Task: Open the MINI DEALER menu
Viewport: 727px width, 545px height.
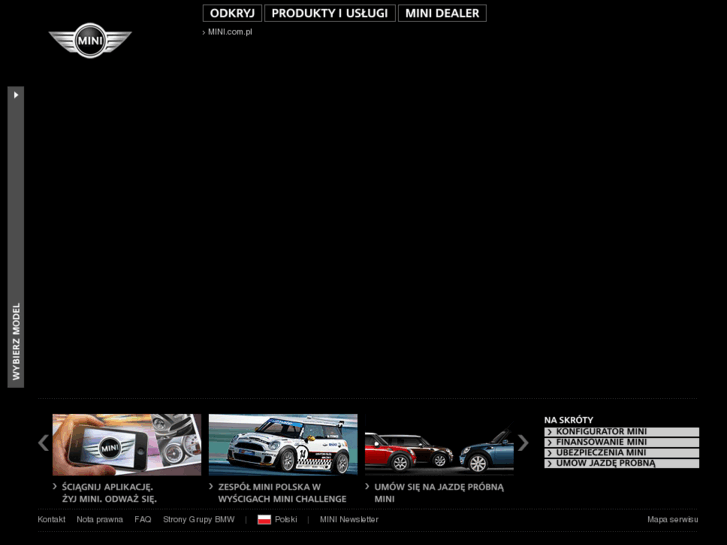Action: (442, 13)
